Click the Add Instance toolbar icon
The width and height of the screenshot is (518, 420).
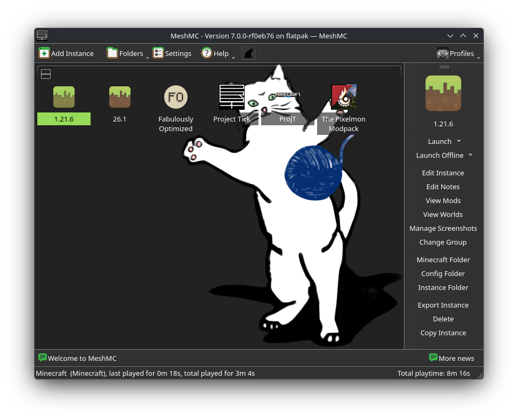tap(44, 53)
